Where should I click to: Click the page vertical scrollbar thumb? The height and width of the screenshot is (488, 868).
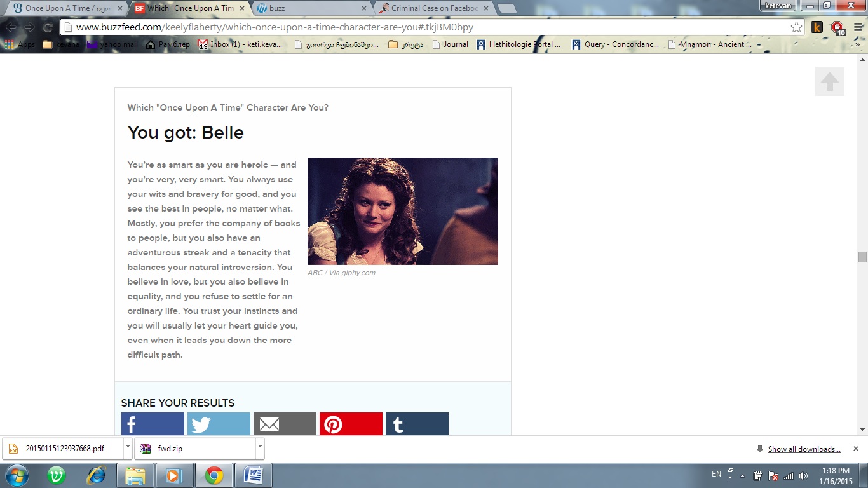pos(862,257)
